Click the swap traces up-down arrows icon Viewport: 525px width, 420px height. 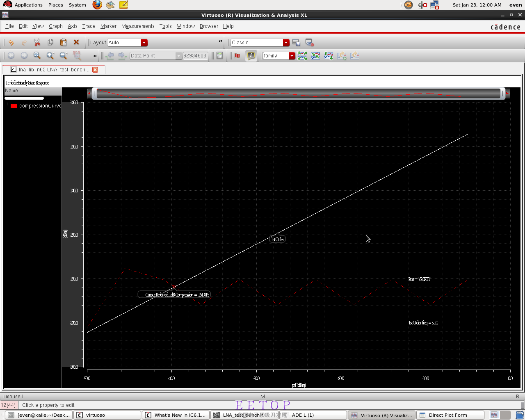pos(329,56)
